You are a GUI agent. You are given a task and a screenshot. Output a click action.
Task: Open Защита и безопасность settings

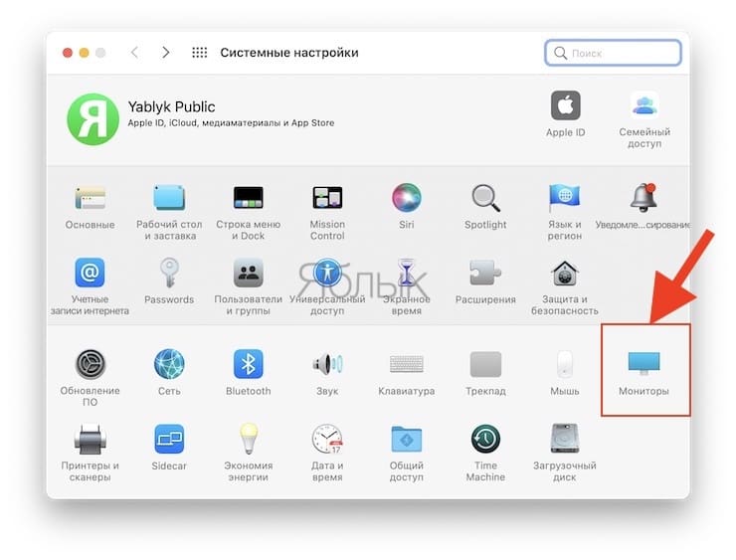(565, 273)
